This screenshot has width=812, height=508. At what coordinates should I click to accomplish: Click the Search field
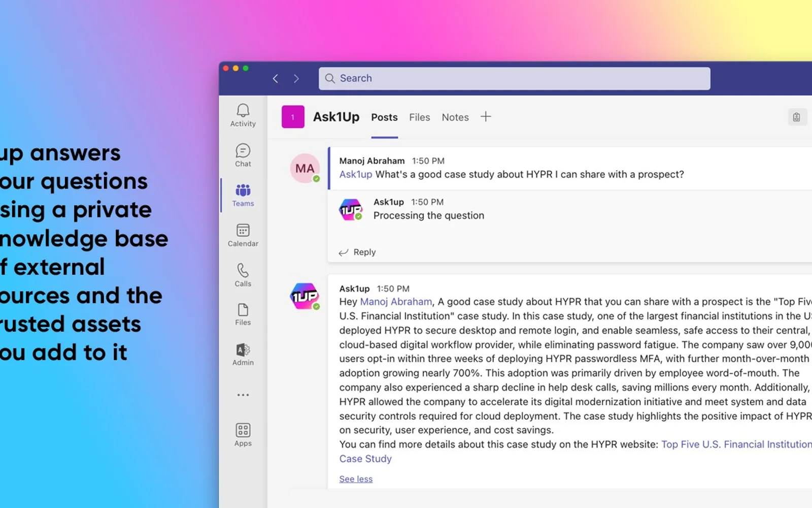coord(514,78)
